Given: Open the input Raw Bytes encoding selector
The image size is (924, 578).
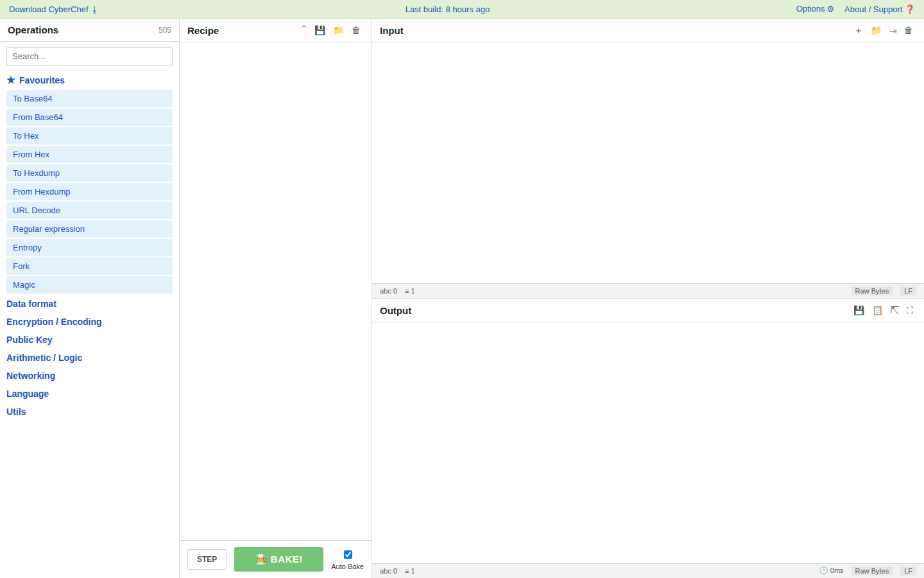Looking at the screenshot, I should point(872,291).
